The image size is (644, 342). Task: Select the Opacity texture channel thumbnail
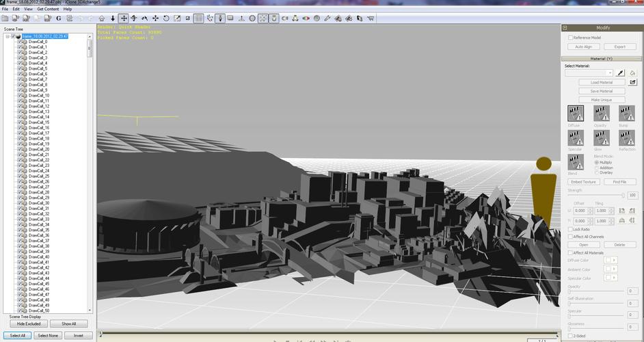602,114
